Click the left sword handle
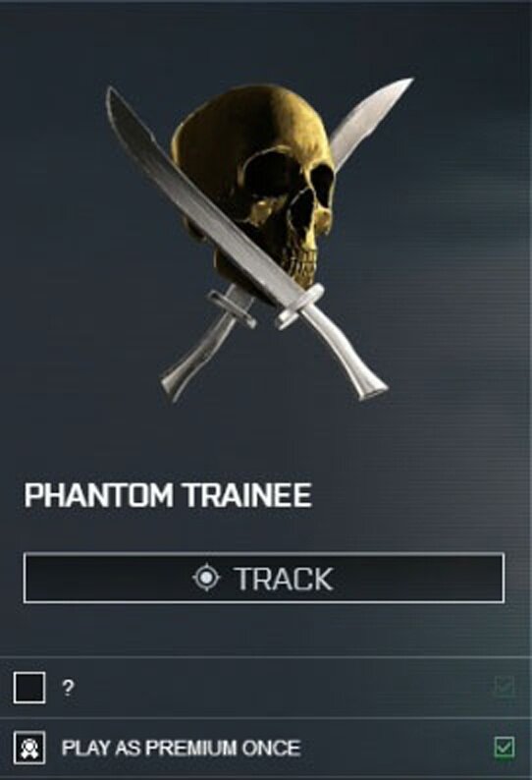532x780 pixels. [198, 358]
